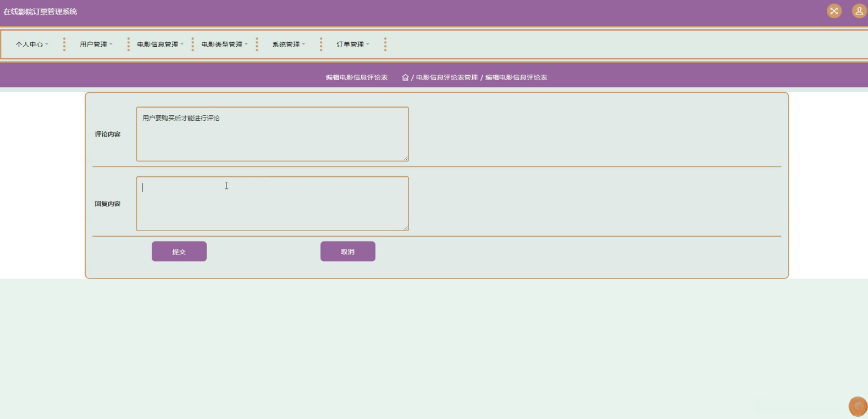This screenshot has width=868, height=419.
Task: Click the fullscreen toggle icon in header
Action: 834,11
